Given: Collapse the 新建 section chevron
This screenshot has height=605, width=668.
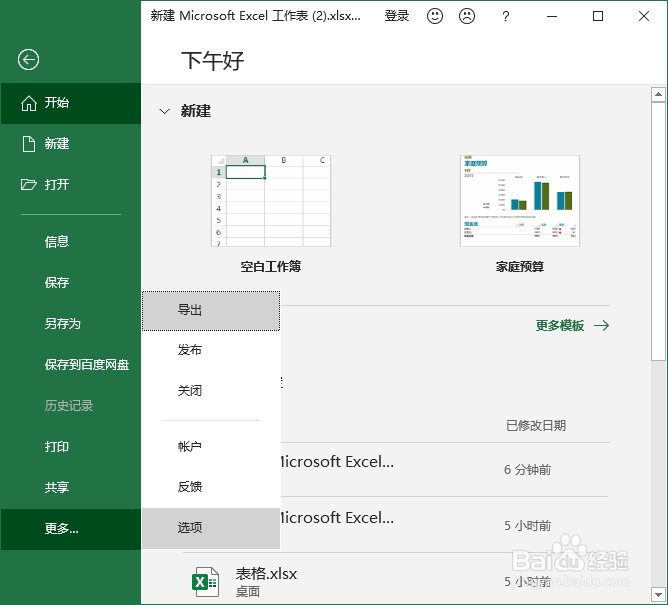Looking at the screenshot, I should [x=164, y=112].
